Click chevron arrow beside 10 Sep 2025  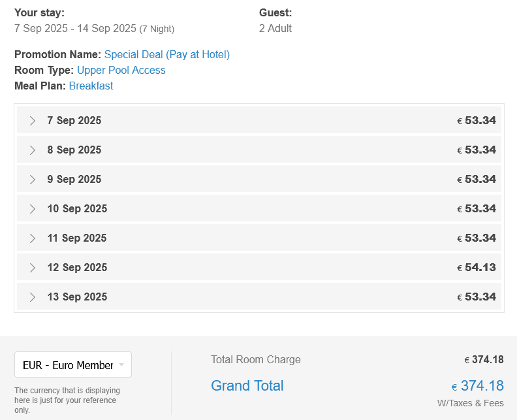(33, 209)
